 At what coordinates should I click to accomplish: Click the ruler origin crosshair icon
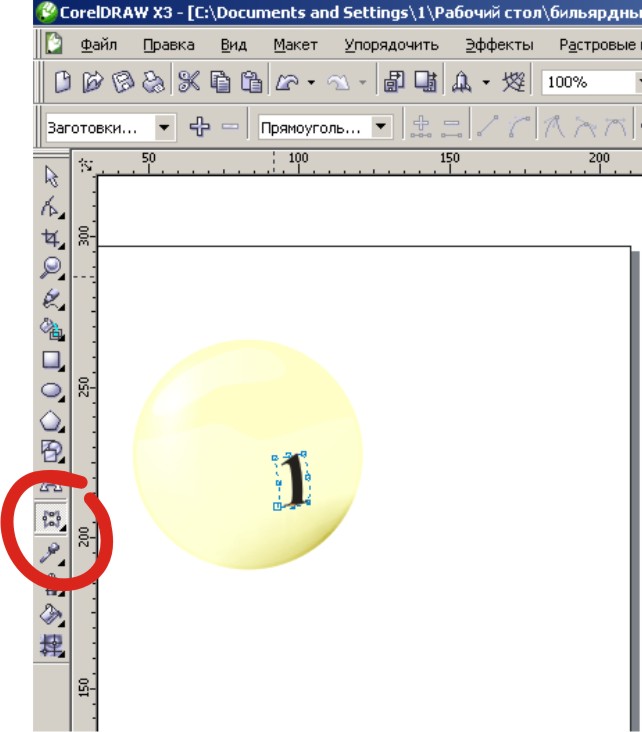[x=86, y=165]
